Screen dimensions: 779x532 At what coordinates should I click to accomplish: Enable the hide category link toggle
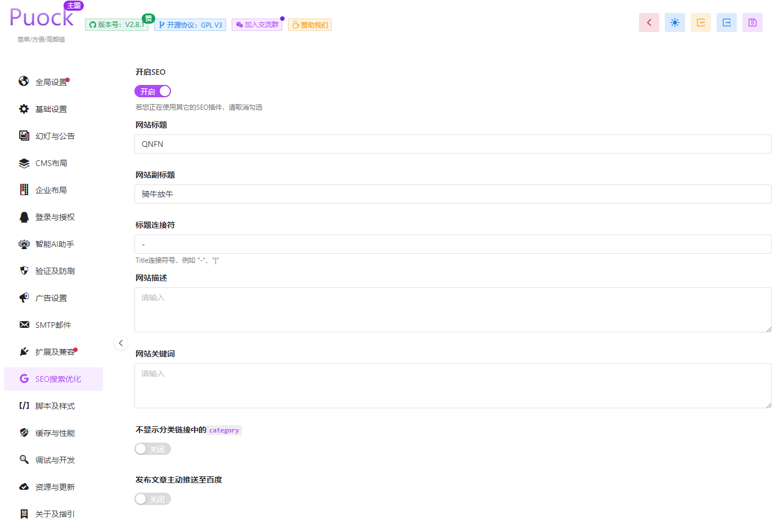pyautogui.click(x=152, y=449)
